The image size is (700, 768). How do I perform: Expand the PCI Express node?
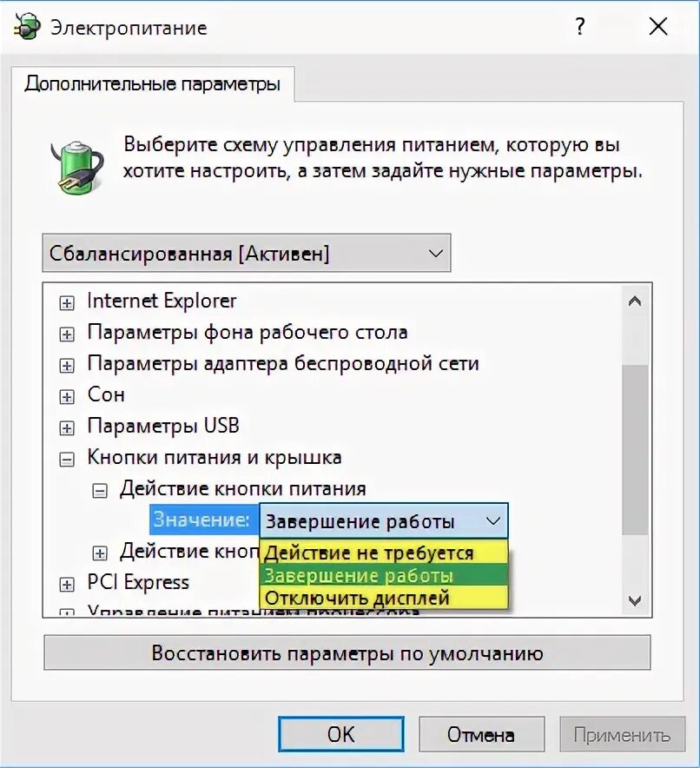[67, 585]
